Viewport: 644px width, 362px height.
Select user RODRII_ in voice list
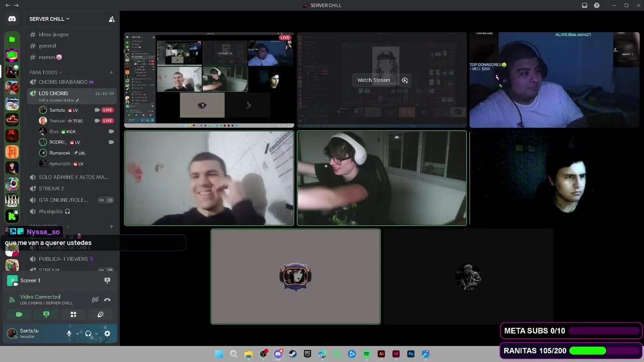pos(76,142)
